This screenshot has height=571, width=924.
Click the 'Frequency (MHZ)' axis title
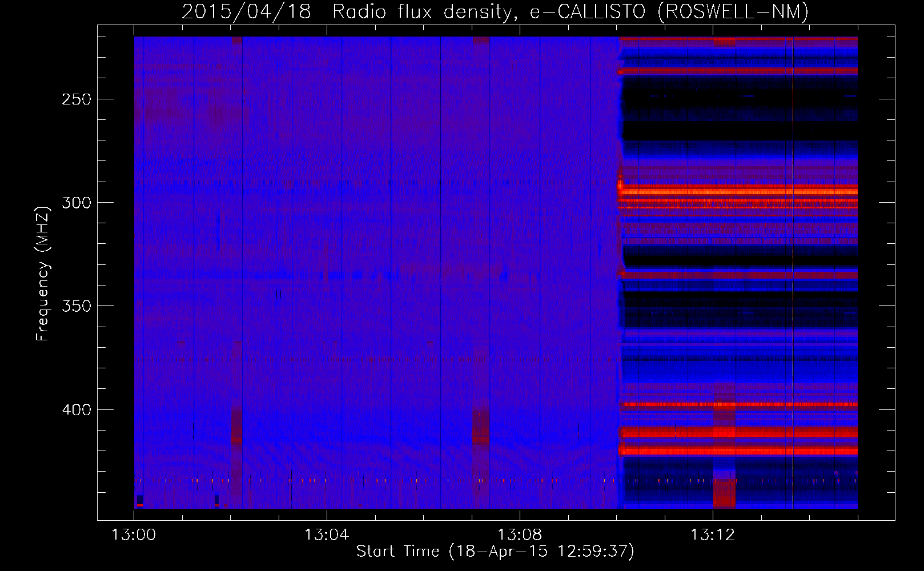point(43,274)
